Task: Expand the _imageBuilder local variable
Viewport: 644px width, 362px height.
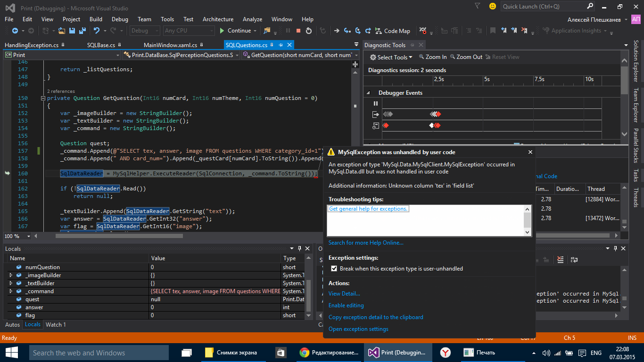Action: coord(11,275)
